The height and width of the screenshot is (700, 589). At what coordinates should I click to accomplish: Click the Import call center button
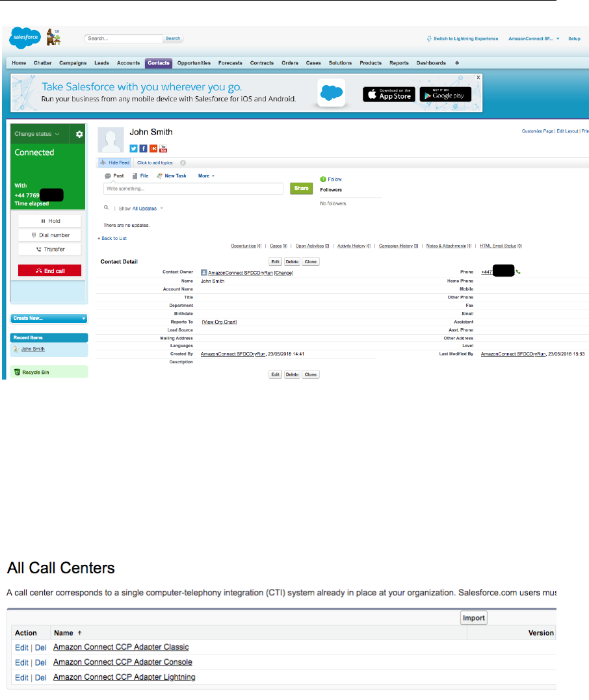tap(473, 618)
